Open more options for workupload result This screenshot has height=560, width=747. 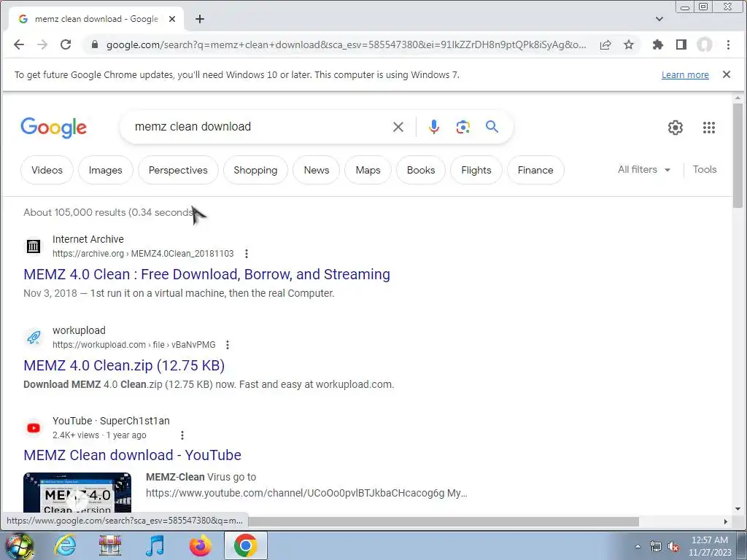tap(228, 345)
